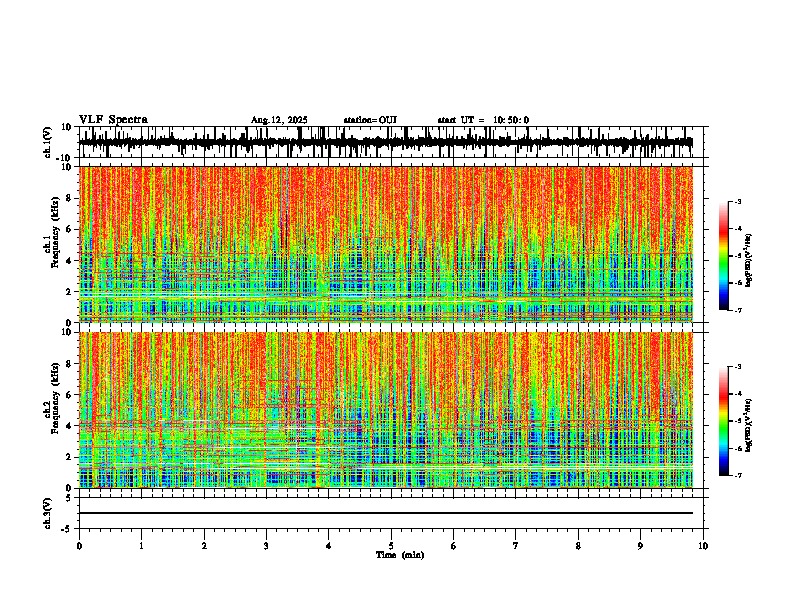
Task: Click the "2" kHz tick on ch.2 frequency axis
Action: tap(70, 457)
